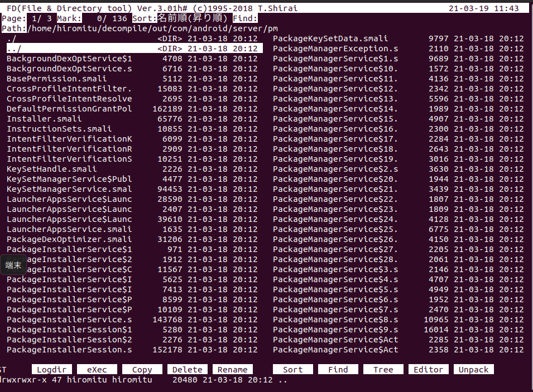Image resolution: width=533 pixels, height=392 pixels.
Task: Click PackageManagerService$13. entry
Action: pyautogui.click(x=398, y=99)
